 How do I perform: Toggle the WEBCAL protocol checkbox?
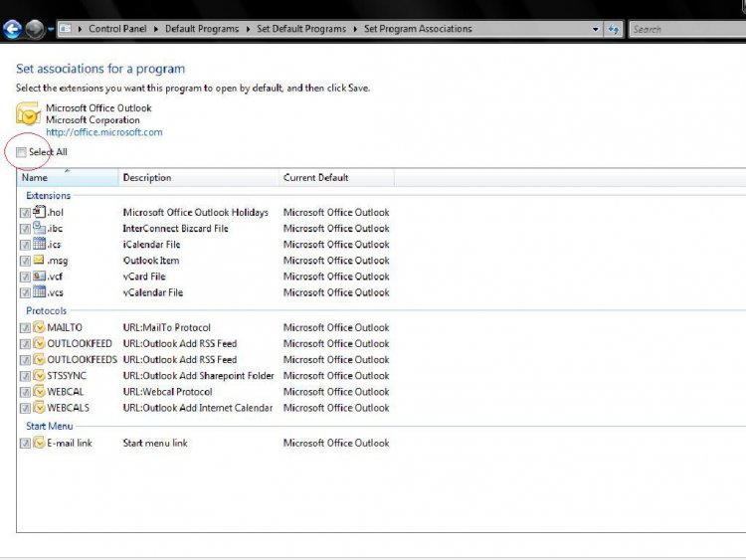point(25,392)
